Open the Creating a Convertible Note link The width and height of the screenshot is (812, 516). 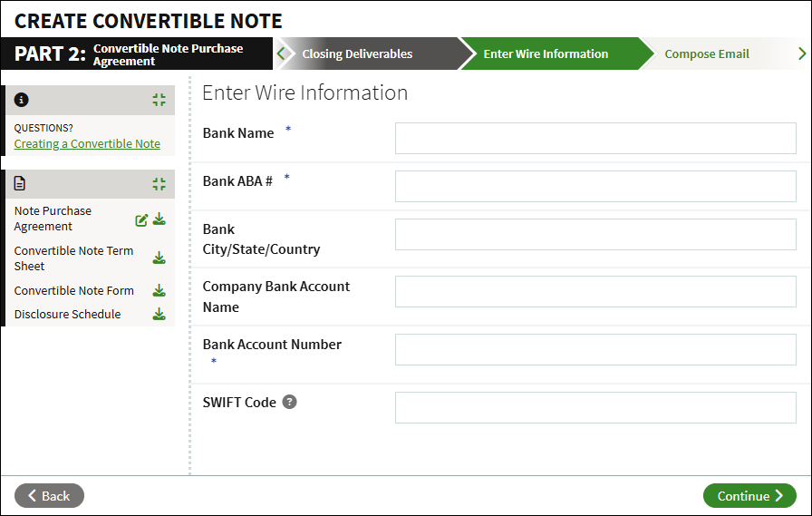pos(87,143)
